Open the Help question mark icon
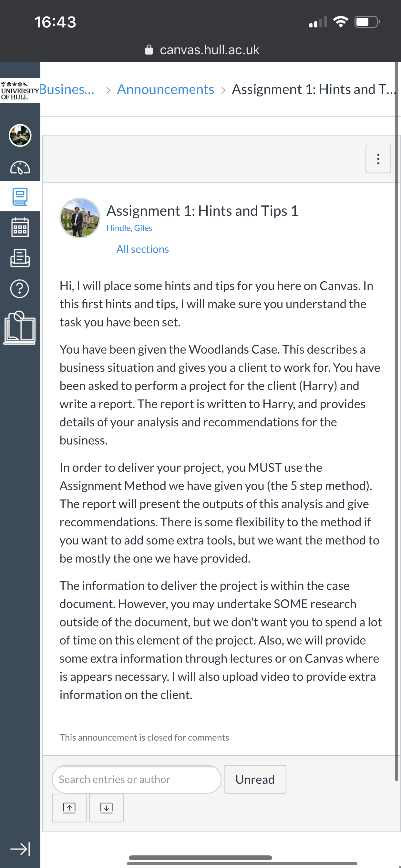This screenshot has height=868, width=401. pyautogui.click(x=20, y=289)
